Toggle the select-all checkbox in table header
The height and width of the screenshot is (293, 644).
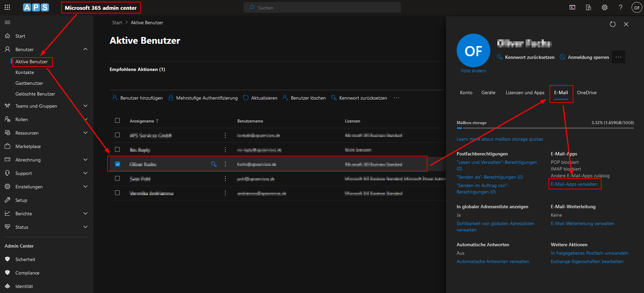click(x=117, y=120)
